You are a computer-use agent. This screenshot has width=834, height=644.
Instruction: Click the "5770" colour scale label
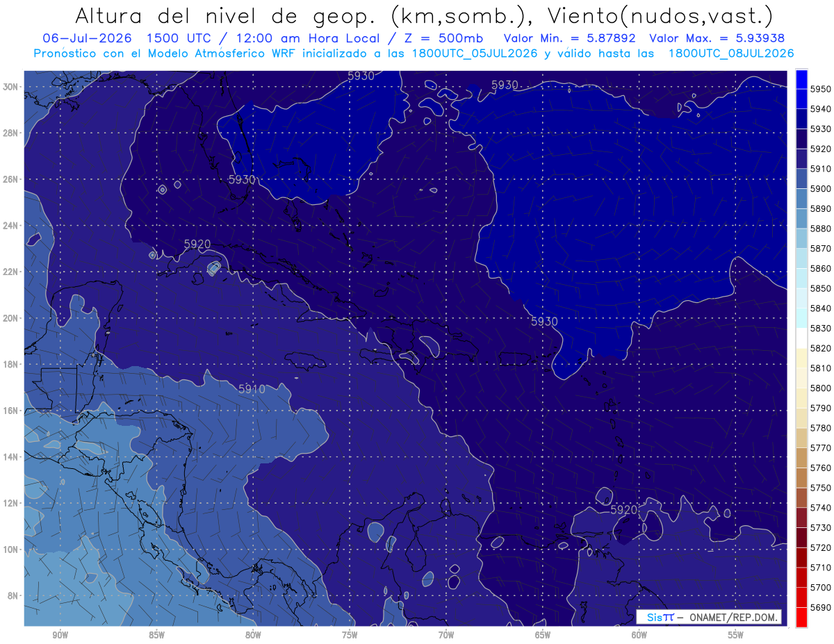820,448
